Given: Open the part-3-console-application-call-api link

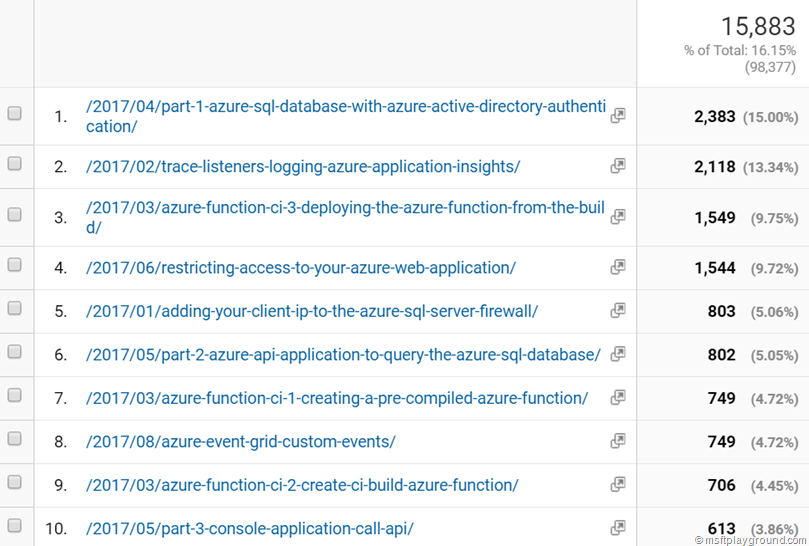Looking at the screenshot, I should click(250, 528).
